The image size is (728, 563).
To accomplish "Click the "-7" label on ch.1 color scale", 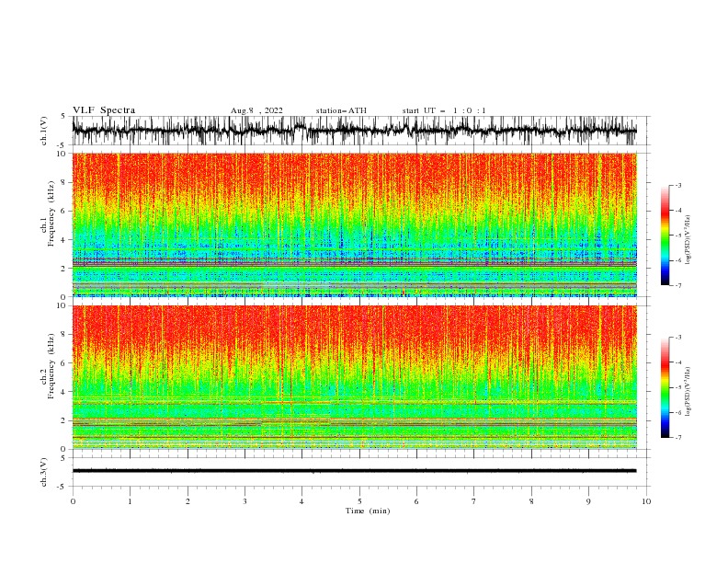I will pyautogui.click(x=677, y=285).
